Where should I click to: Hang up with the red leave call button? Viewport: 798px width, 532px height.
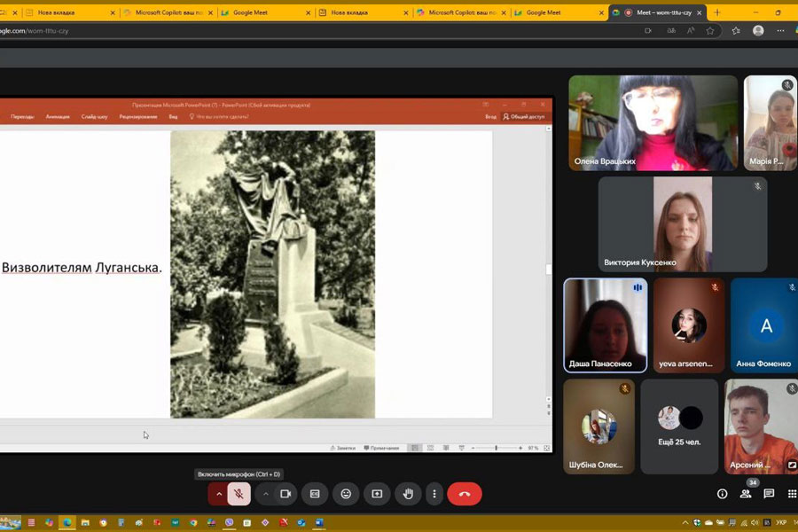464,494
